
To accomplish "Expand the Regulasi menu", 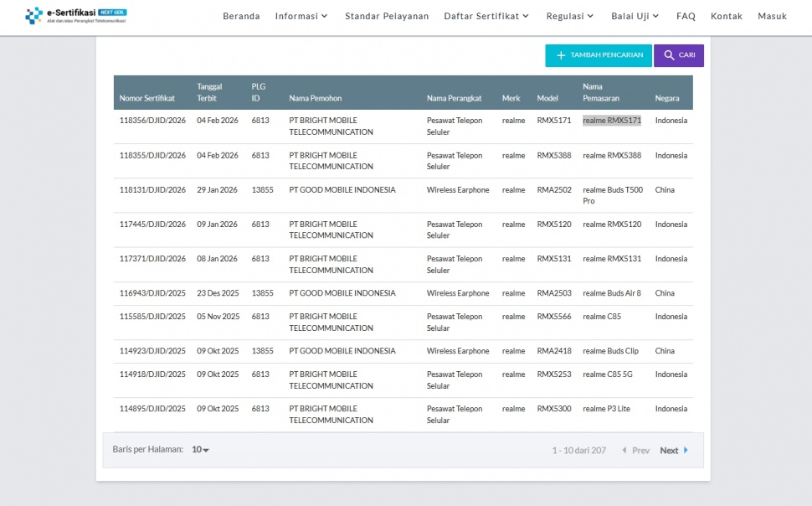I will click(x=570, y=16).
